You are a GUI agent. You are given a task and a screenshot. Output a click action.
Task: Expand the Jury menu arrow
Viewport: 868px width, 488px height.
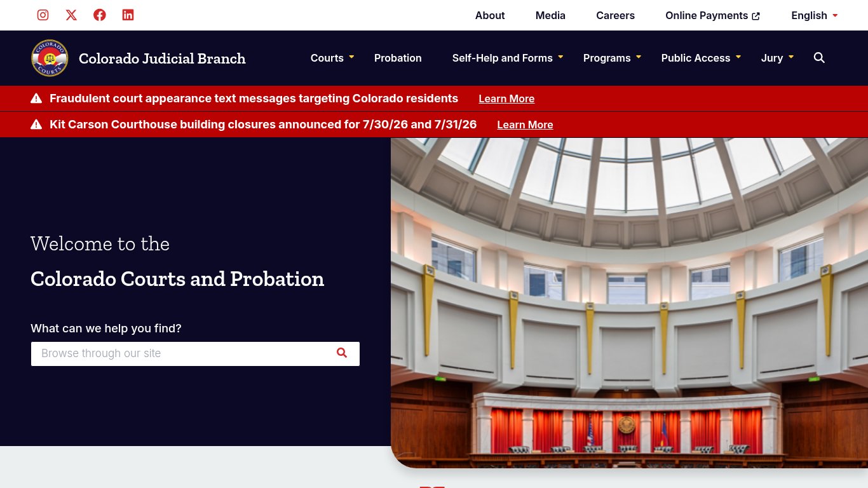(x=791, y=57)
